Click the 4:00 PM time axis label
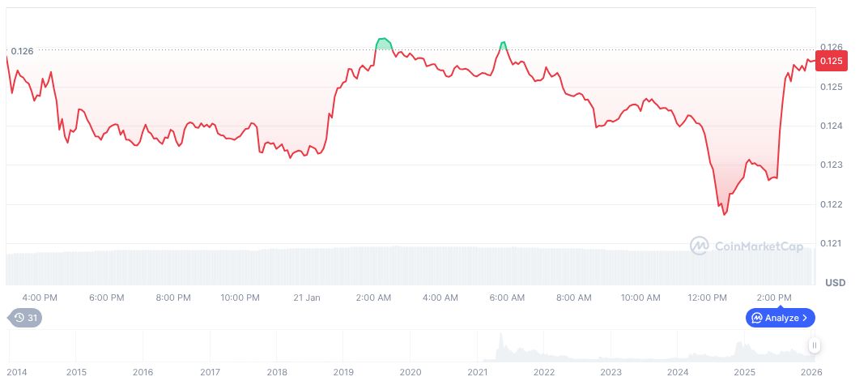 40,298
